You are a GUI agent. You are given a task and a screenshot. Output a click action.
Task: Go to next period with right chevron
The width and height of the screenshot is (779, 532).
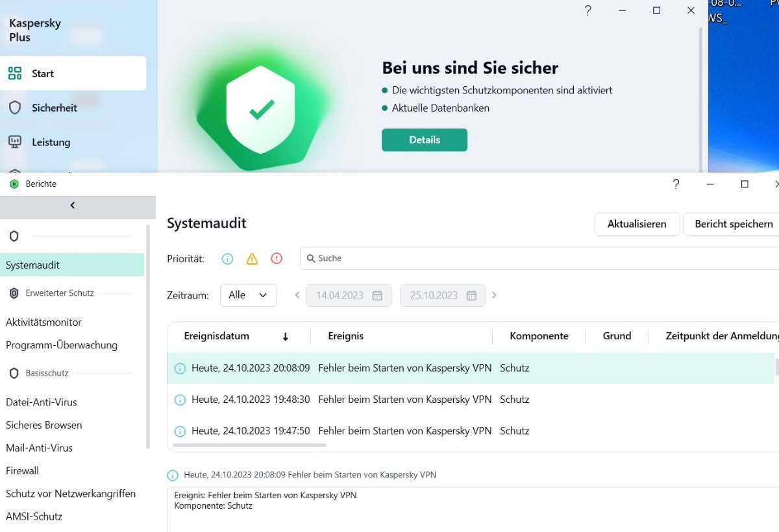click(494, 295)
